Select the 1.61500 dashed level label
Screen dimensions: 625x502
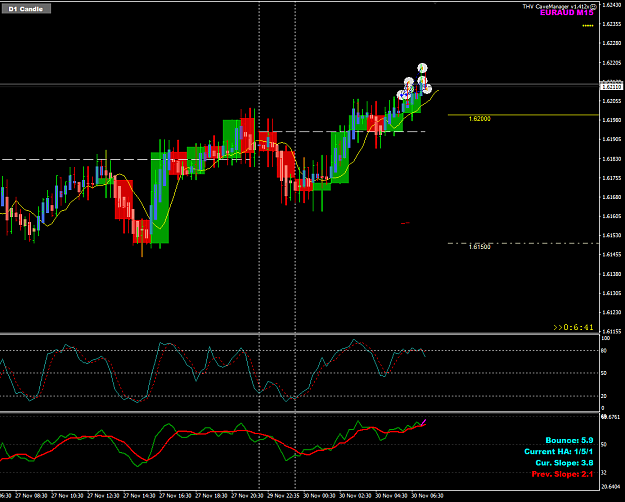[x=480, y=247]
